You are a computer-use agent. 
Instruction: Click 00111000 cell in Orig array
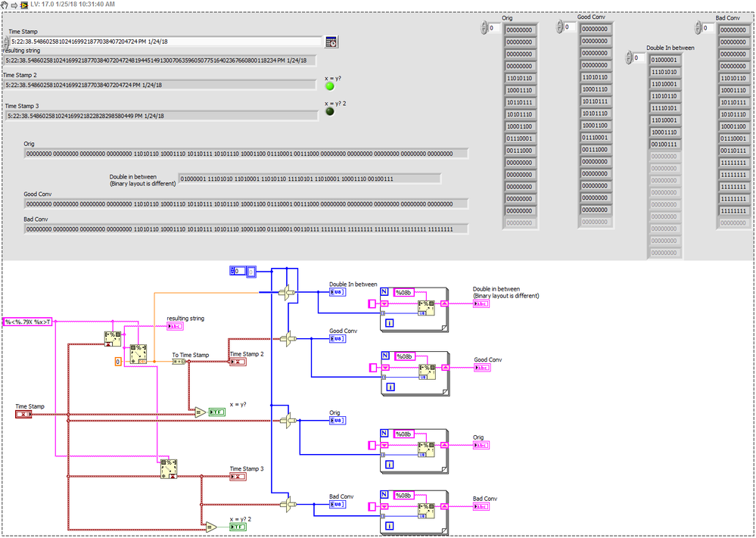point(520,151)
